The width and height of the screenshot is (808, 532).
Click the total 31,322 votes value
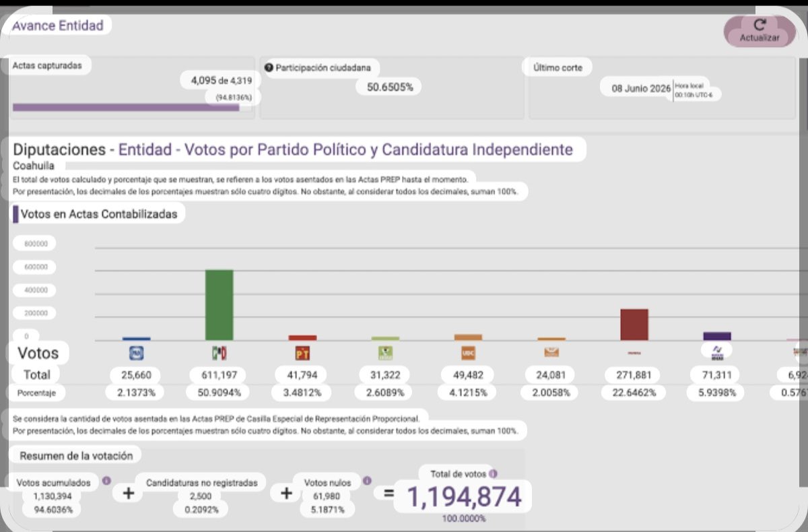(385, 374)
